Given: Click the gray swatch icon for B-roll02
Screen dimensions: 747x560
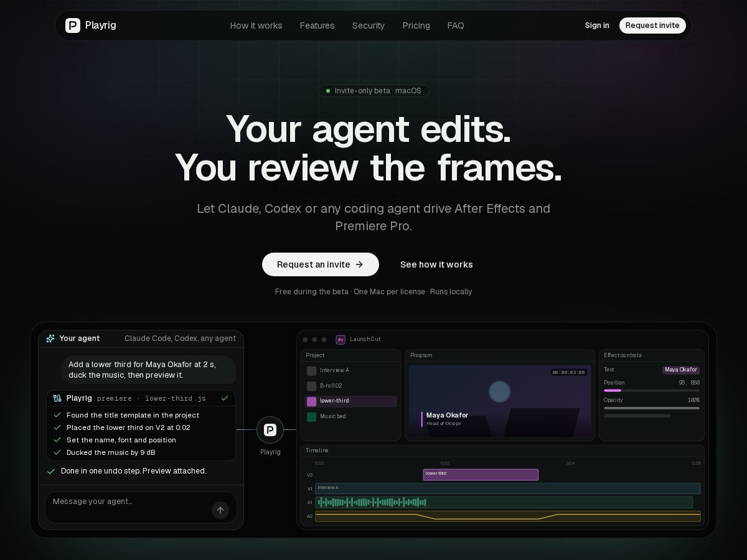Looking at the screenshot, I should tap(312, 386).
